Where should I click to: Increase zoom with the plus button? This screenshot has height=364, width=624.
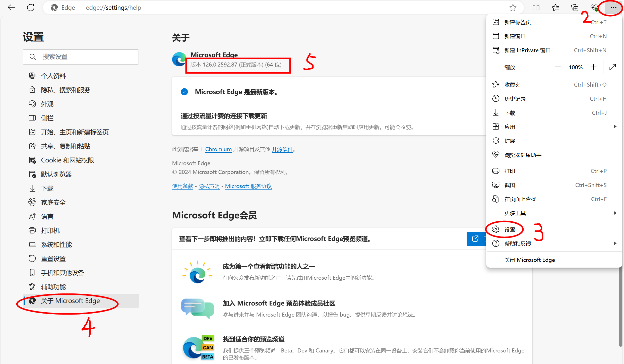(x=593, y=67)
